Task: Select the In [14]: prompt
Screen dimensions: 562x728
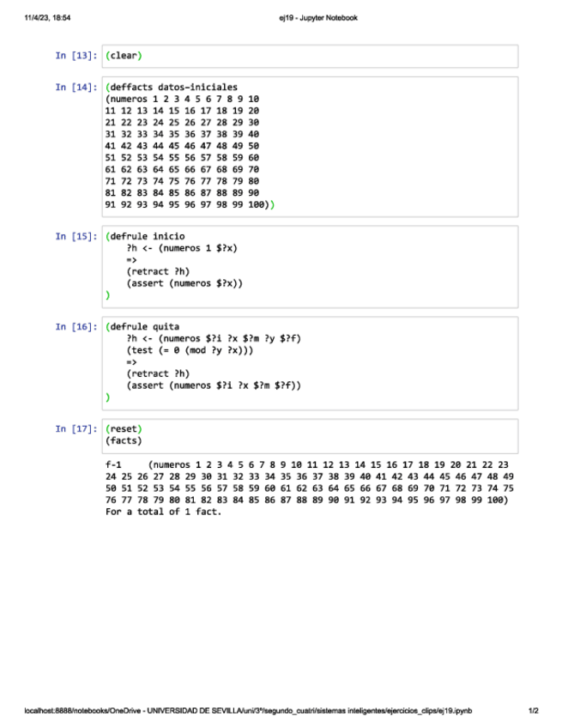Action: [76, 88]
